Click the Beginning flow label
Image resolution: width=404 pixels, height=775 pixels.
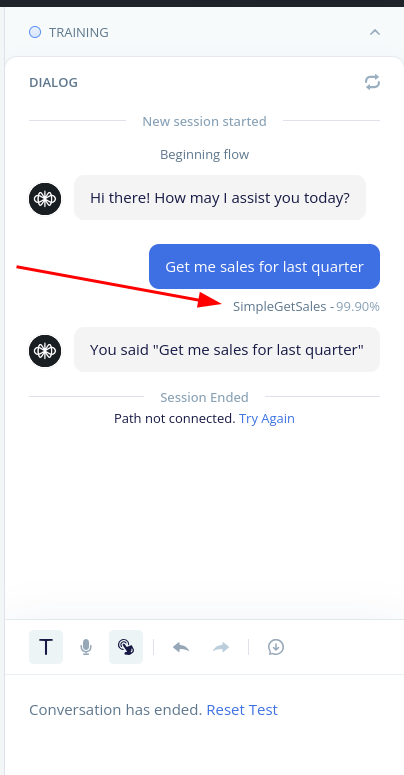click(x=205, y=155)
